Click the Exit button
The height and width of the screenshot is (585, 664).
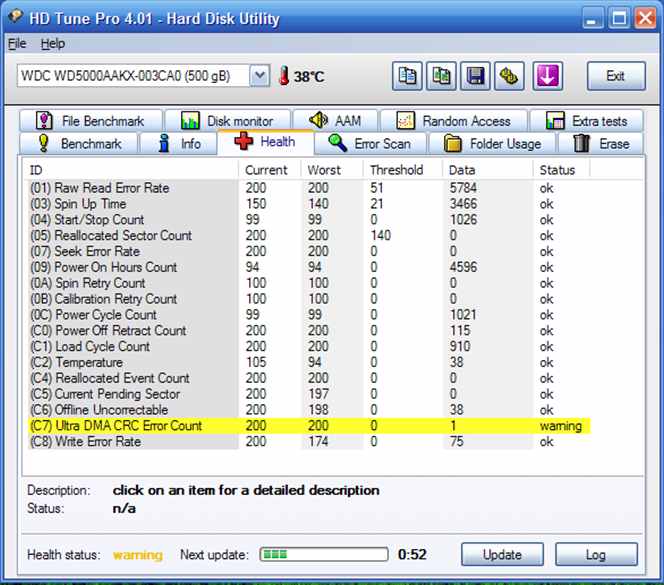coord(616,76)
